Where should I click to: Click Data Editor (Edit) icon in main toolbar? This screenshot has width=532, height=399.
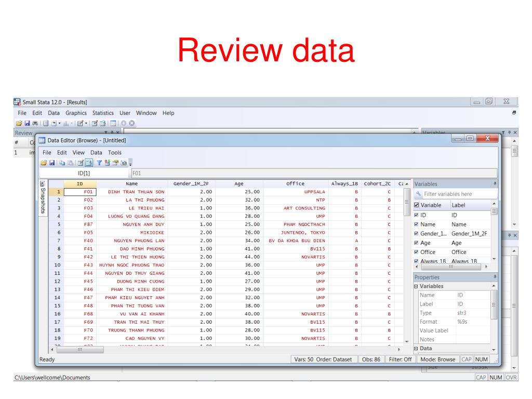(95, 123)
